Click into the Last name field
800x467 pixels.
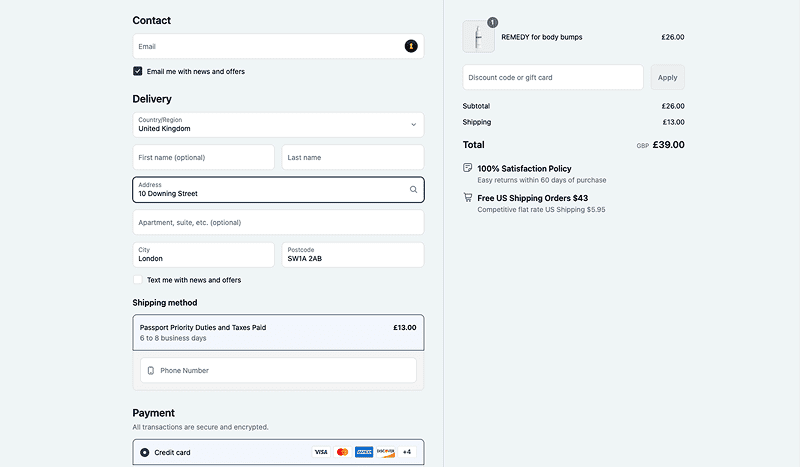click(x=352, y=157)
